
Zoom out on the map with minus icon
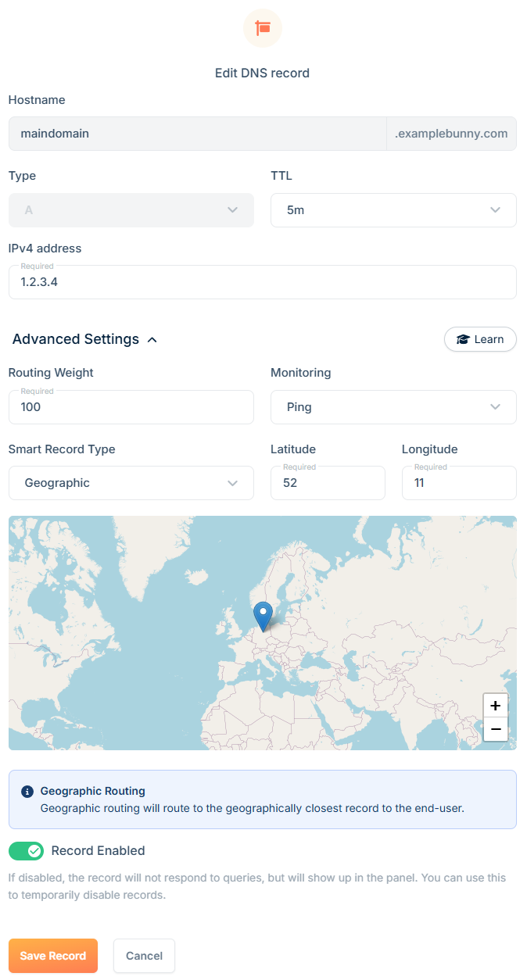click(x=495, y=730)
